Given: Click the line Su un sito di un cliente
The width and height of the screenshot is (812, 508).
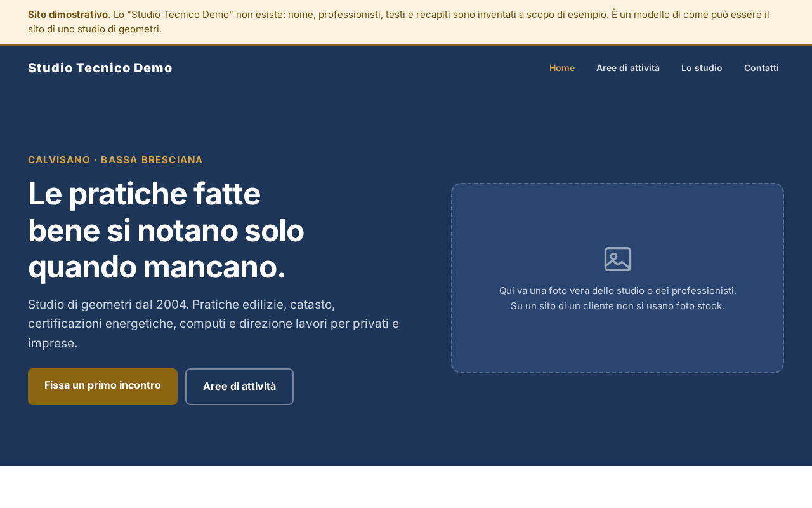Looking at the screenshot, I should point(618,306).
